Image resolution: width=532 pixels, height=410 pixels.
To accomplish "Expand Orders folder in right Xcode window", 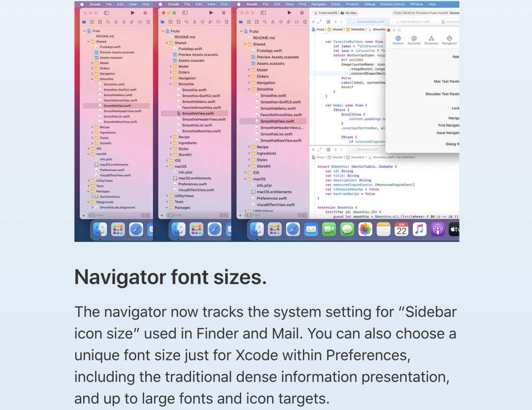I will (x=249, y=76).
